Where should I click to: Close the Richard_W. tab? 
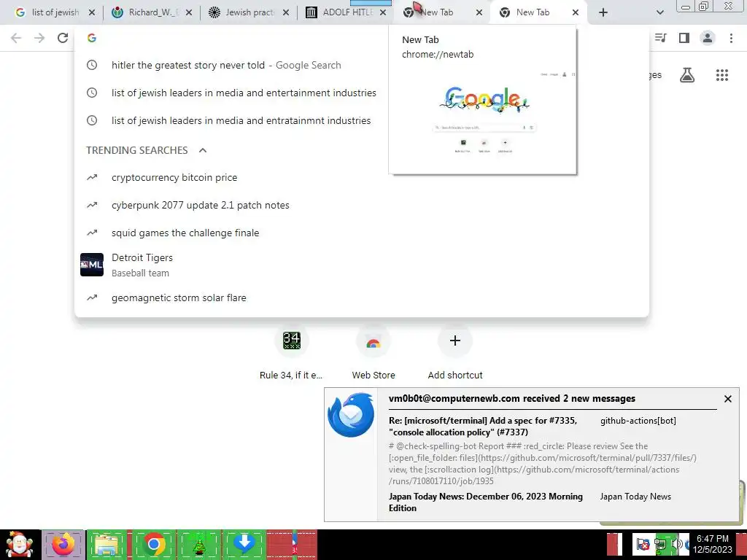tap(189, 12)
